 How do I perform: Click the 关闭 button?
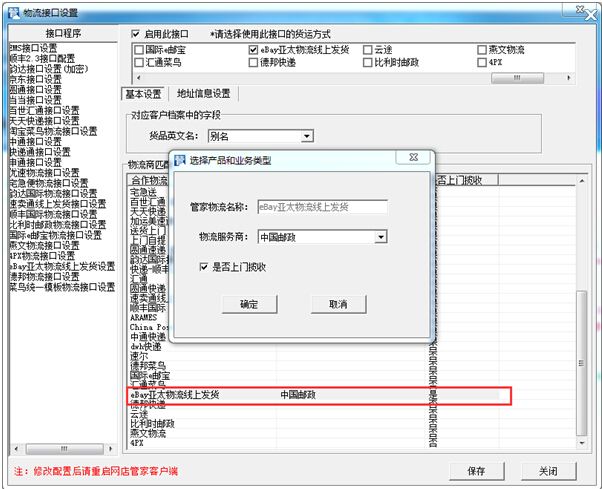(x=548, y=471)
